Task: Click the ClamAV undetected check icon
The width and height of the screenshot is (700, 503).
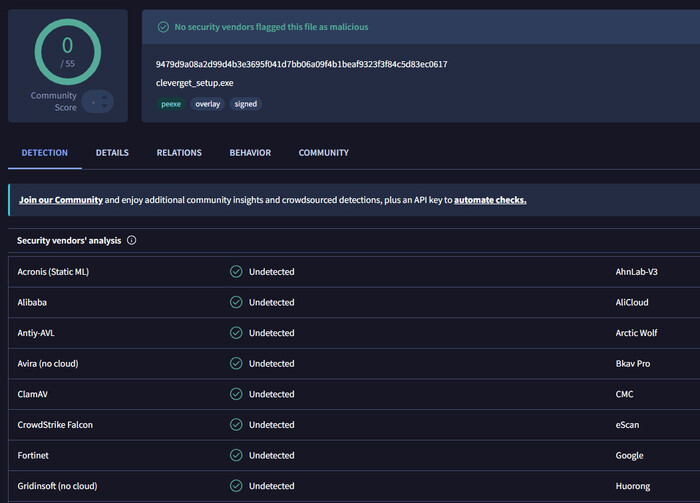Action: pos(236,394)
